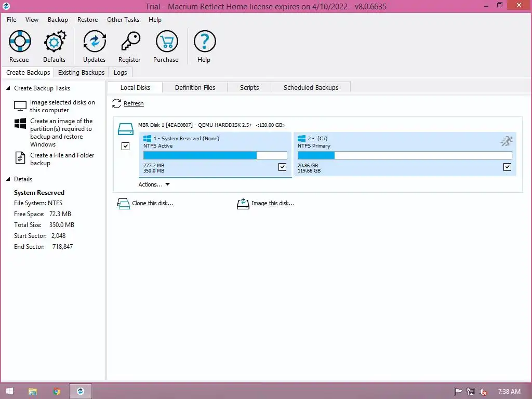Open the Other Tasks menu
This screenshot has width=532, height=399.
tap(123, 20)
